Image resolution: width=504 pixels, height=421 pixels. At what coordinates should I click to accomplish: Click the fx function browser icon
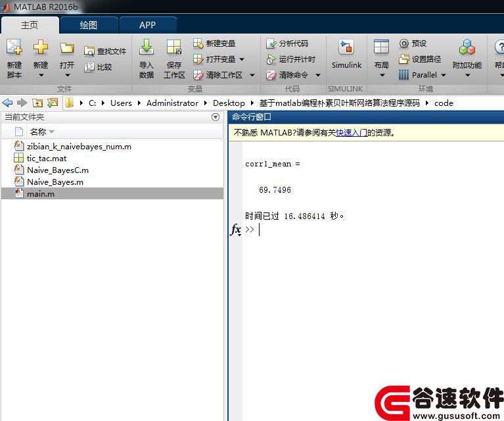tap(236, 230)
